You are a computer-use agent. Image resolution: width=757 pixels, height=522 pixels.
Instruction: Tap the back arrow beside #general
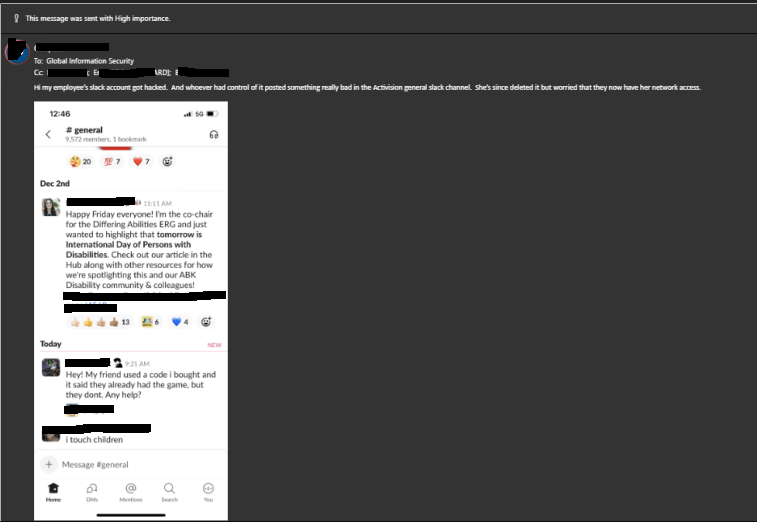(x=48, y=134)
